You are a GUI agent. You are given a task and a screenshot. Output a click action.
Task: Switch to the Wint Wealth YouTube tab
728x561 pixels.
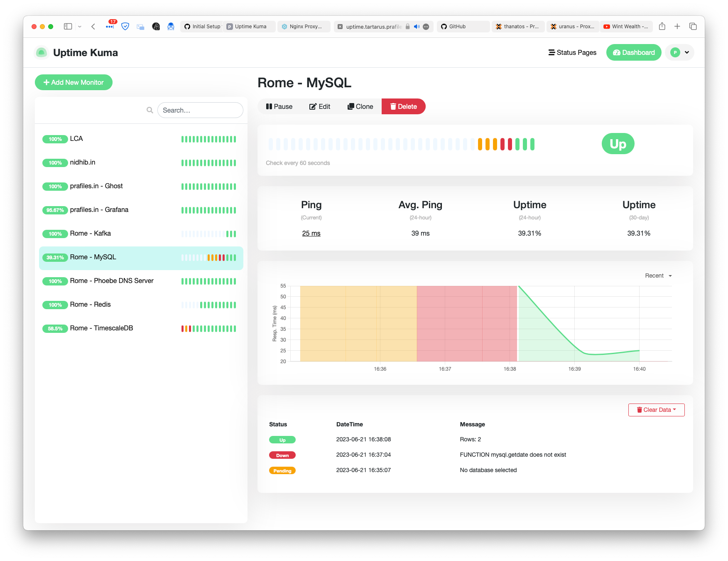626,26
